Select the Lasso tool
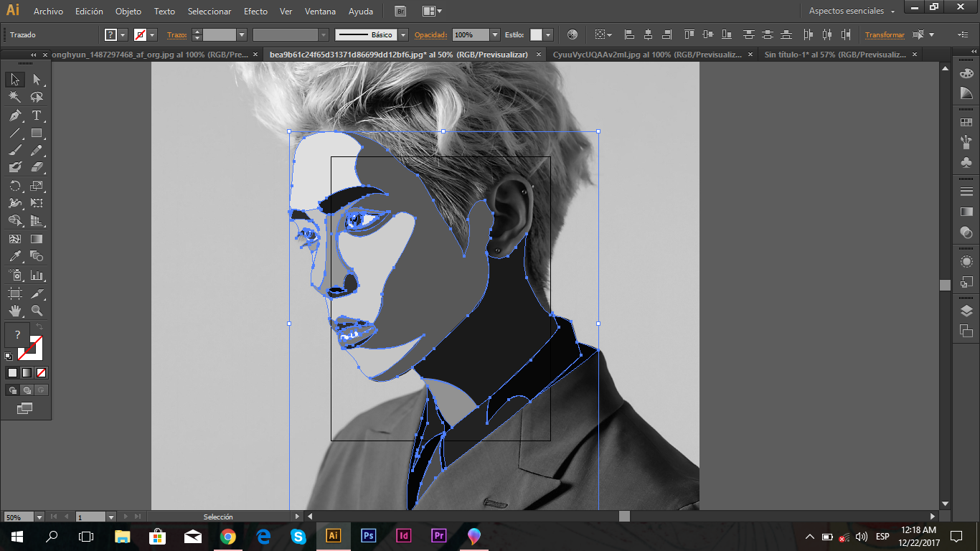This screenshot has height=551, width=980. tap(37, 98)
